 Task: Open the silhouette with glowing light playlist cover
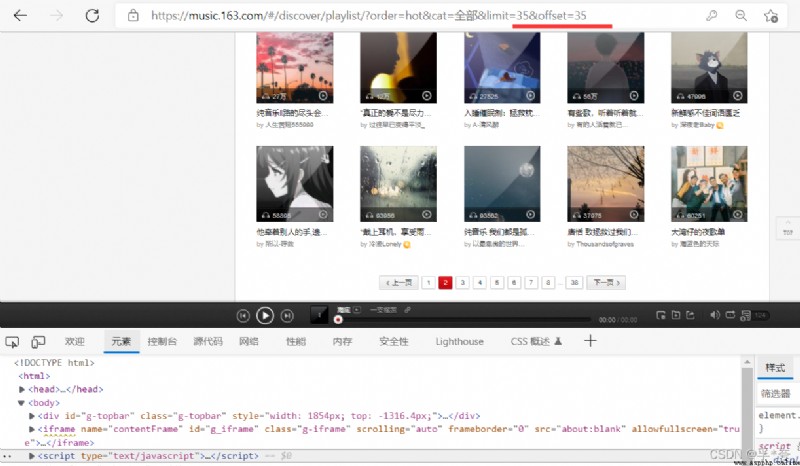[398, 67]
